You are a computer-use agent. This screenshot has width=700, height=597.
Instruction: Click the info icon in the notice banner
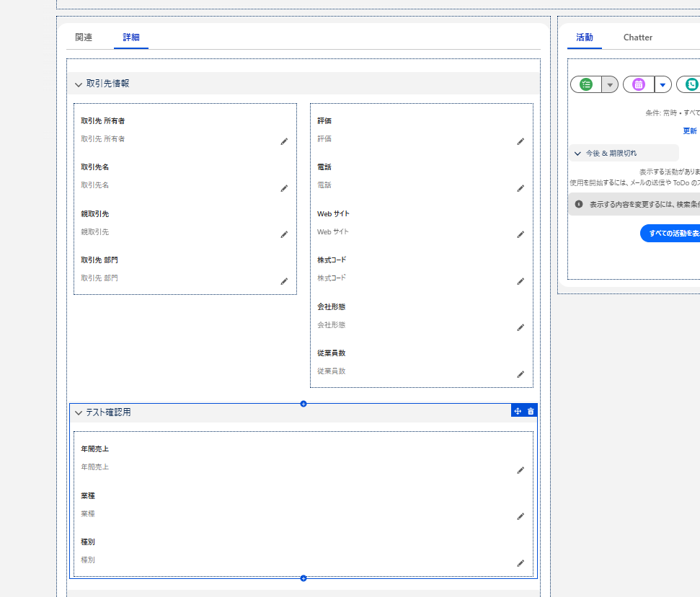pos(579,204)
